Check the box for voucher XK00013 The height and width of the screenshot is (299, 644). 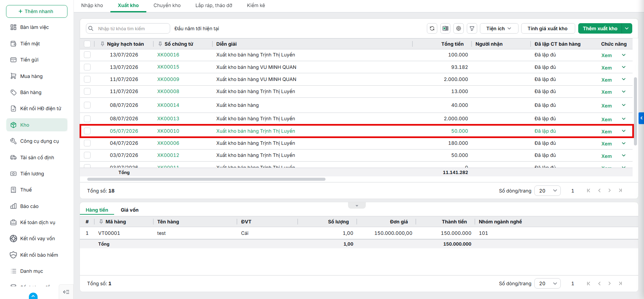[x=87, y=119]
